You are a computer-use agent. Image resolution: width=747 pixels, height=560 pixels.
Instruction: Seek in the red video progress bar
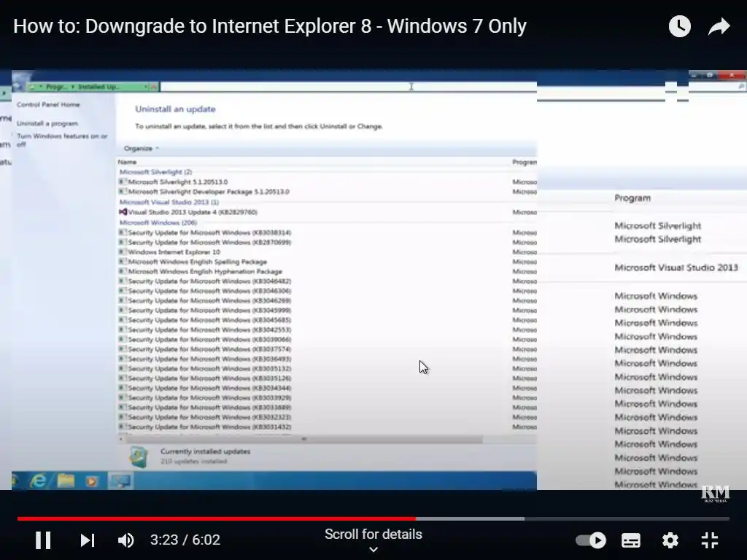pyautogui.click(x=216, y=518)
